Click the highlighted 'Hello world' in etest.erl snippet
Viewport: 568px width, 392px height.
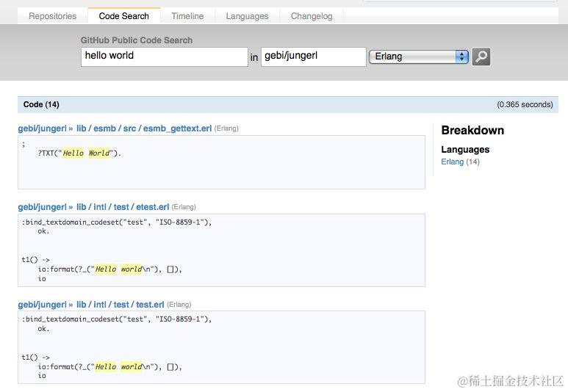(118, 269)
